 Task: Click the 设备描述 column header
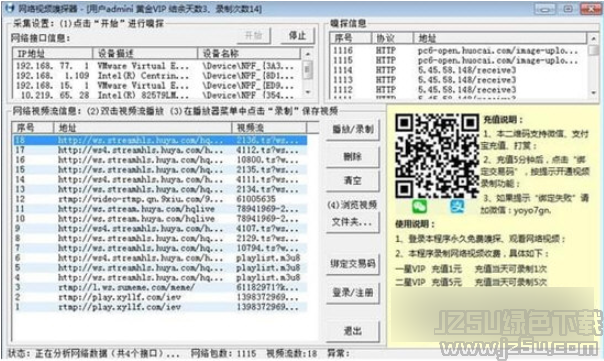145,53
